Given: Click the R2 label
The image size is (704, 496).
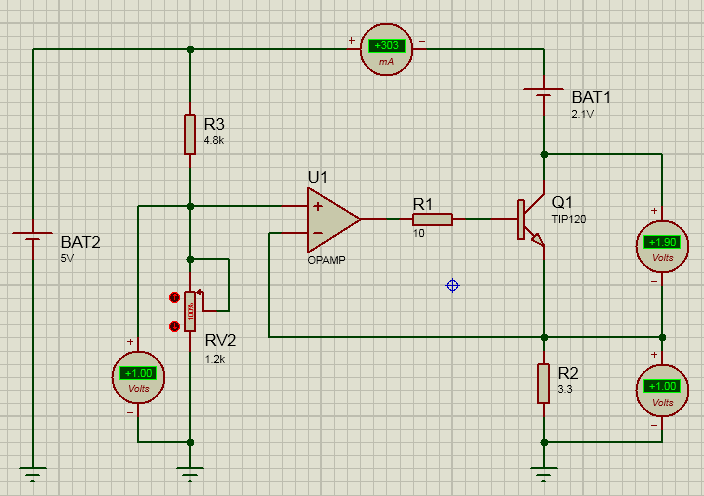Looking at the screenshot, I should point(568,373).
